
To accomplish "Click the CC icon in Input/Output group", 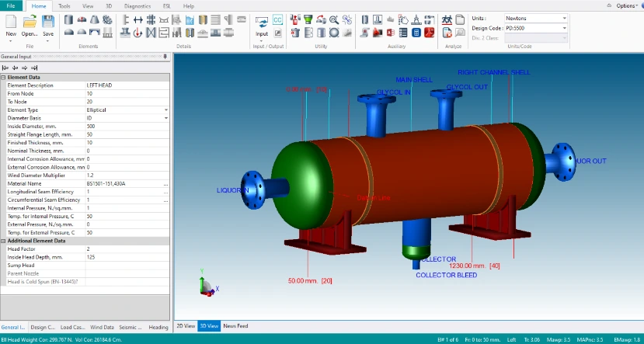I will click(277, 19).
